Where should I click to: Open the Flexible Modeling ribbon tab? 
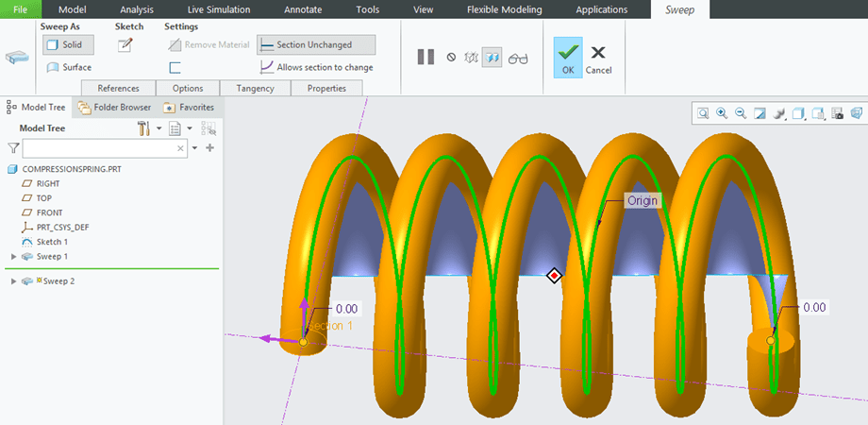tap(504, 9)
